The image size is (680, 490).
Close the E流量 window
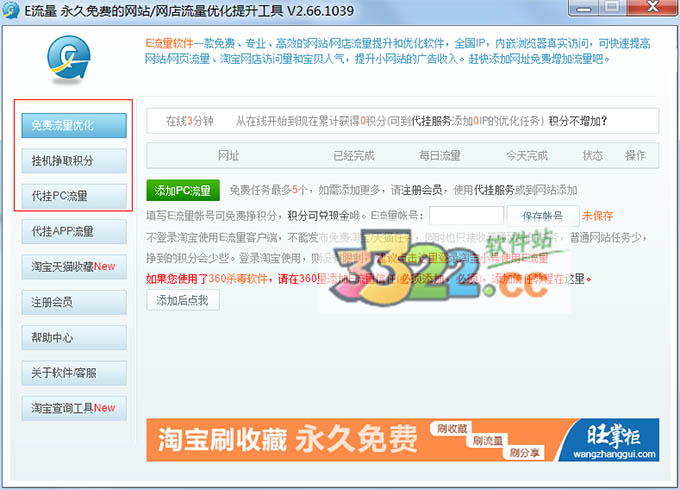pos(653,7)
